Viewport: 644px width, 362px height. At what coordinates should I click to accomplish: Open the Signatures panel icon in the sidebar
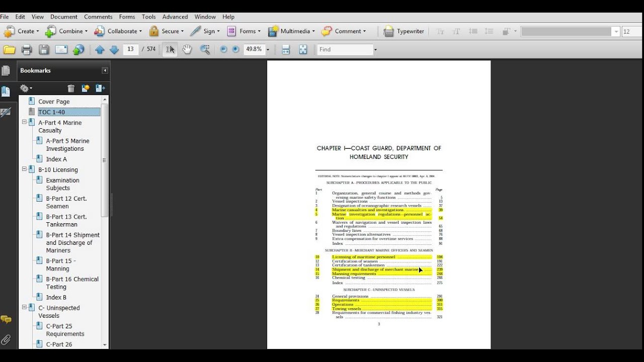6,113
